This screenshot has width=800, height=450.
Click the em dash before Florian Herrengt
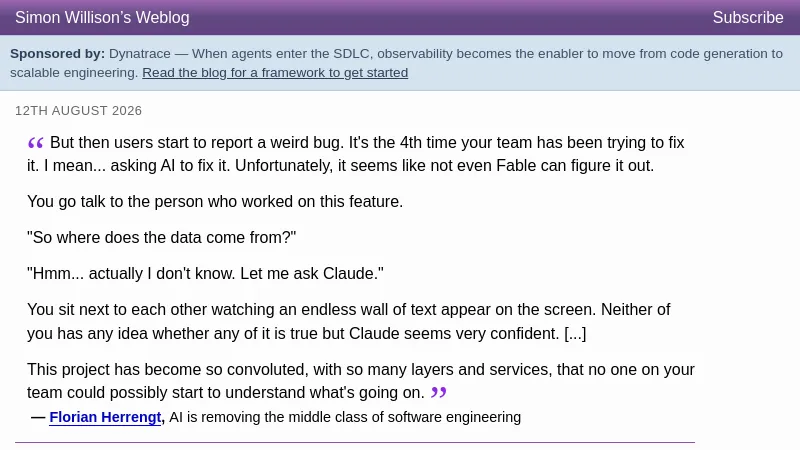(38, 417)
